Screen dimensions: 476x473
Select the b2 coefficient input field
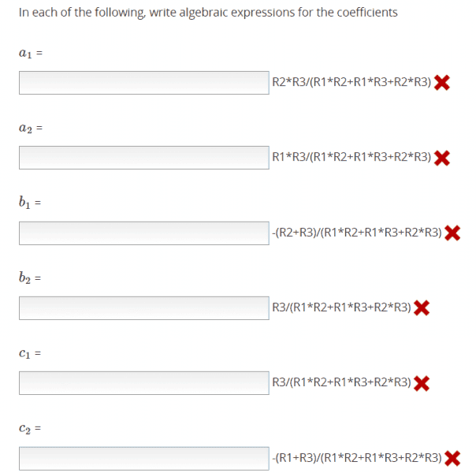[x=144, y=307]
